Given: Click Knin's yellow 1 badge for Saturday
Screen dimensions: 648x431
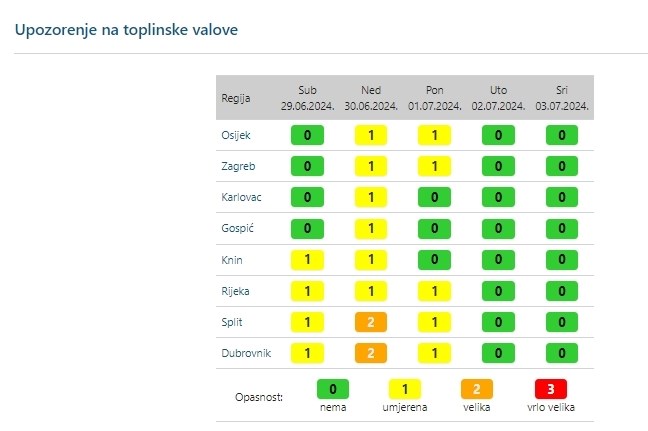Looking at the screenshot, I should (307, 260).
